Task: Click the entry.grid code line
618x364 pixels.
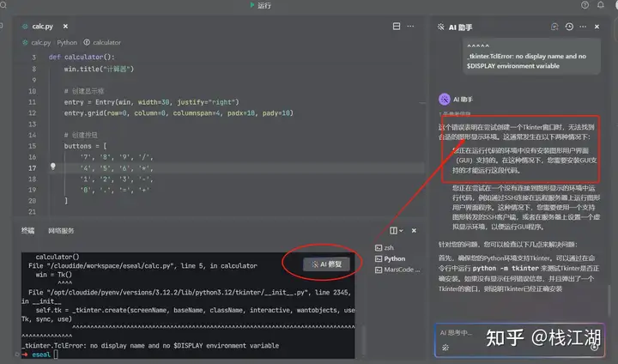Action: click(x=179, y=113)
